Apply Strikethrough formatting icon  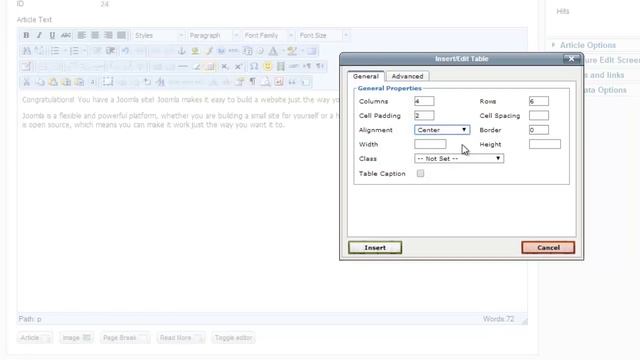click(x=66, y=36)
